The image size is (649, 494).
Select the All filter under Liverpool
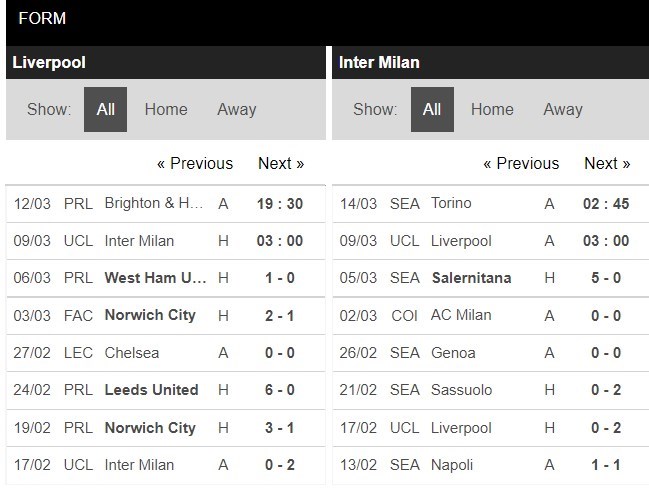[x=106, y=110]
